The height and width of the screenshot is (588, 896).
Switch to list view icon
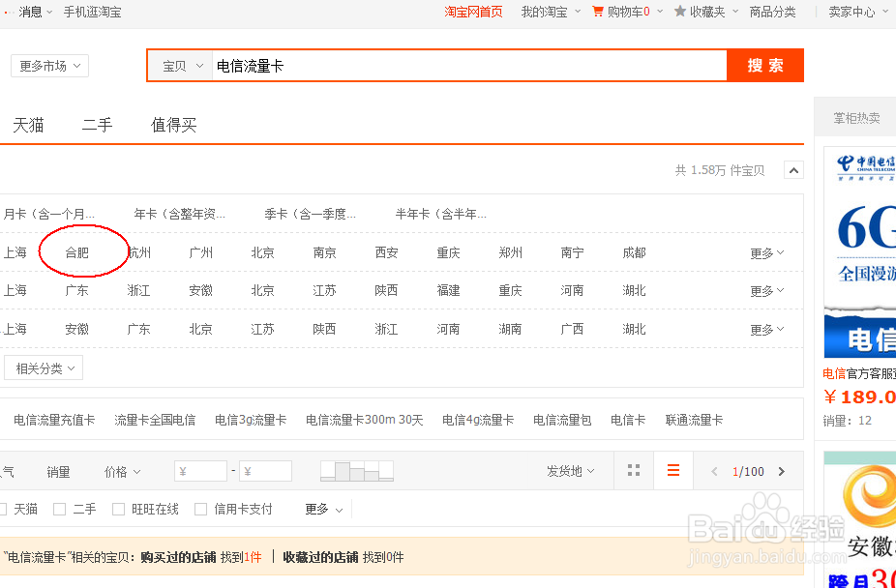click(x=673, y=471)
